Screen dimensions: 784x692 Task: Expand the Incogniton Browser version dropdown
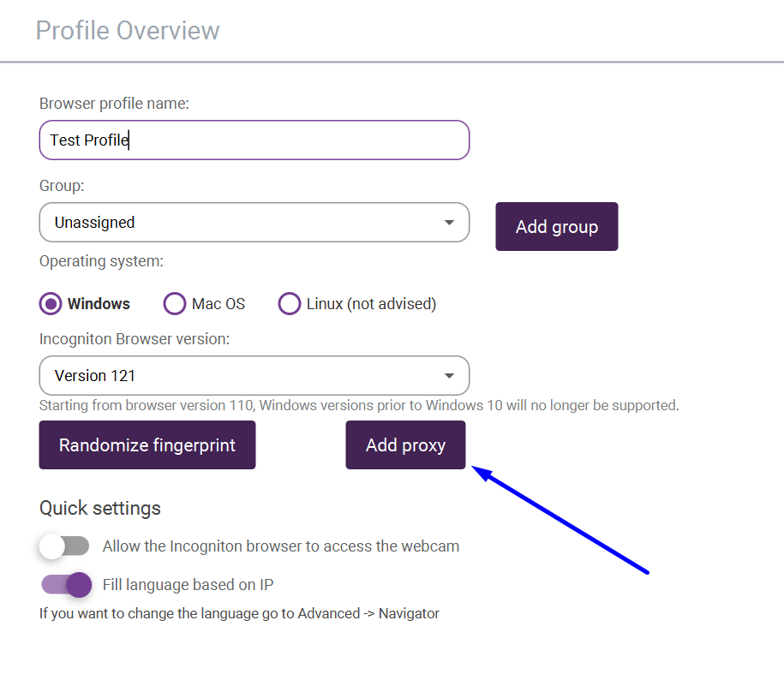pyautogui.click(x=254, y=376)
